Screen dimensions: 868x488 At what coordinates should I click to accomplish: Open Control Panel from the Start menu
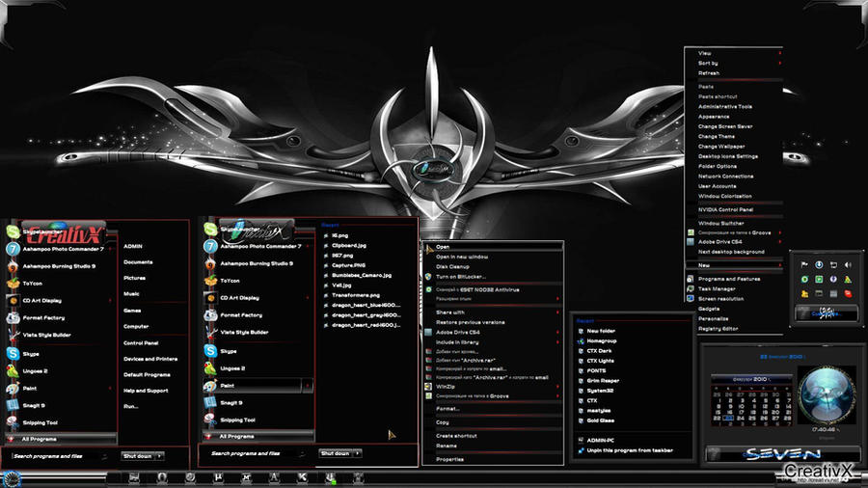(141, 343)
